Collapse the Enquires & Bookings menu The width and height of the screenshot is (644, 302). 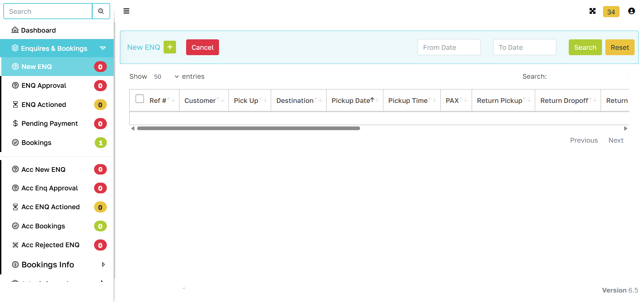[x=103, y=48]
